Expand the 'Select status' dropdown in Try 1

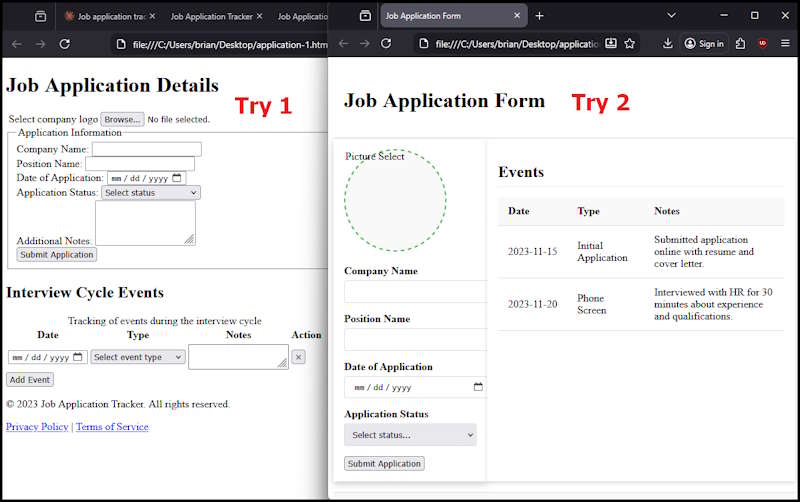point(151,193)
